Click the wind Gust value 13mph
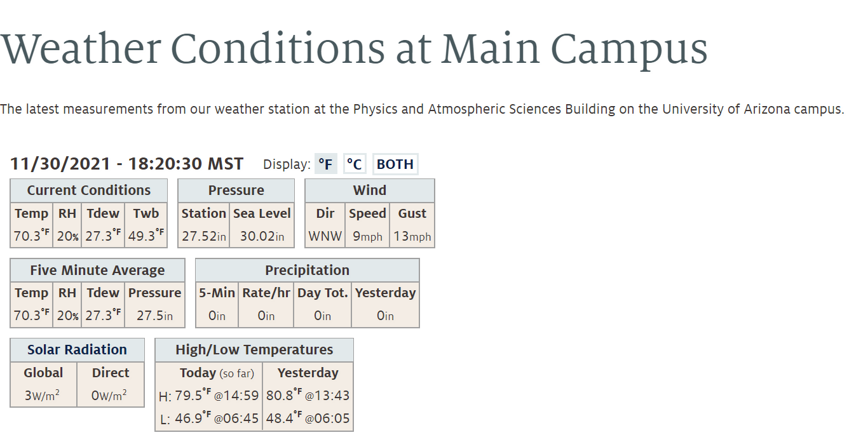The image size is (868, 442). [x=412, y=236]
